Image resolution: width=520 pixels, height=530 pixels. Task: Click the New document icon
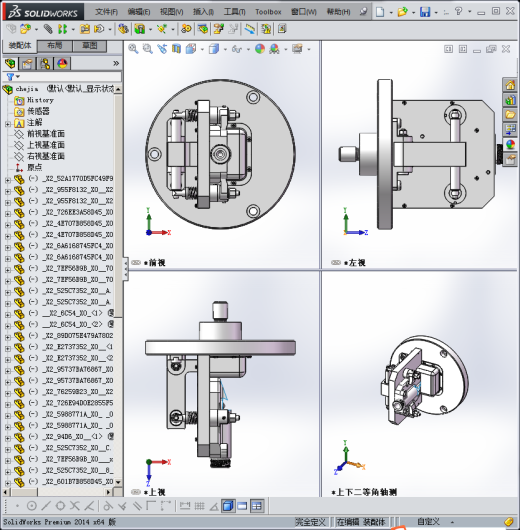(x=380, y=12)
